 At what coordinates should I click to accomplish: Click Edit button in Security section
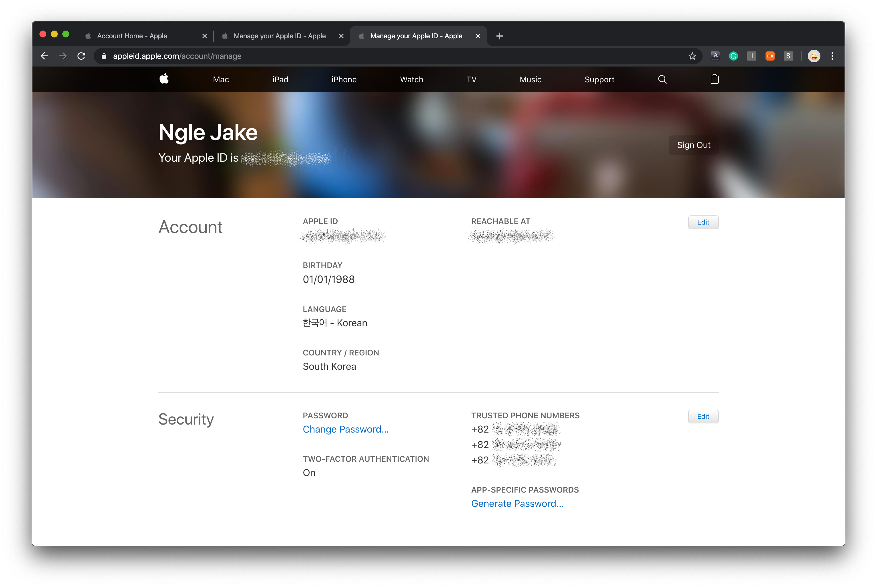coord(703,416)
